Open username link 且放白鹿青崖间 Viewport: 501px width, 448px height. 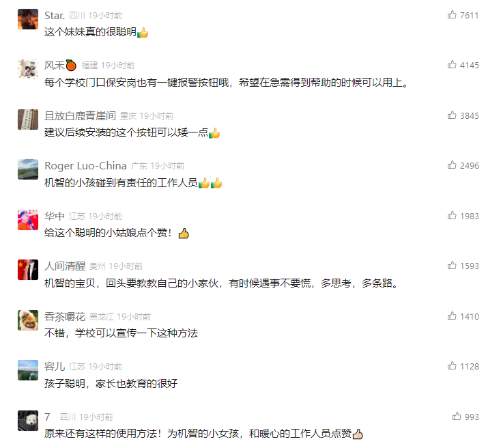tap(80, 116)
